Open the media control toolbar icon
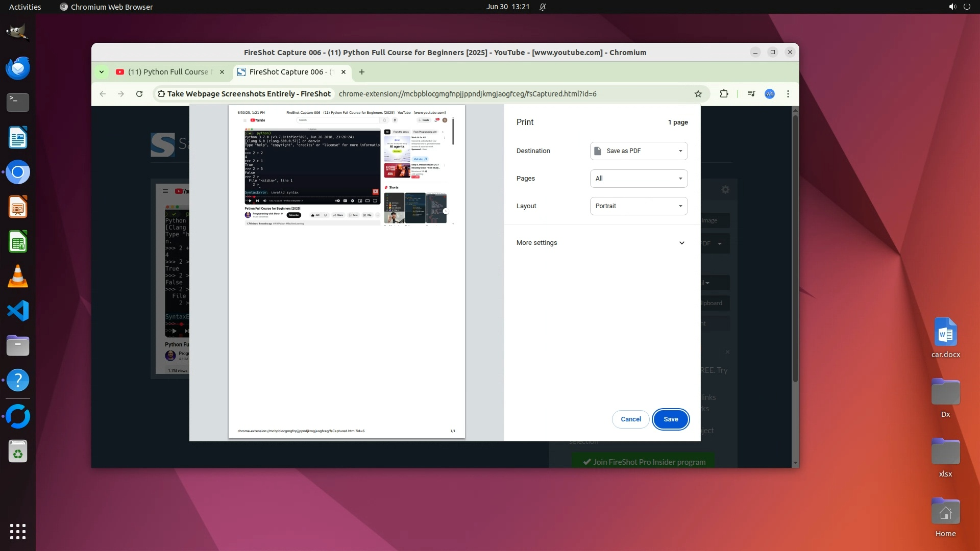The height and width of the screenshot is (551, 980). (751, 94)
